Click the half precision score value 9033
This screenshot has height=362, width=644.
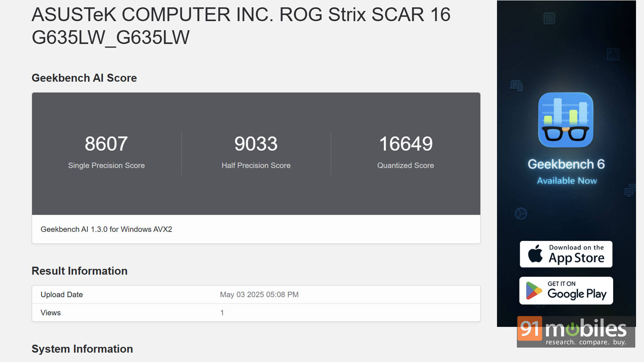coord(256,143)
